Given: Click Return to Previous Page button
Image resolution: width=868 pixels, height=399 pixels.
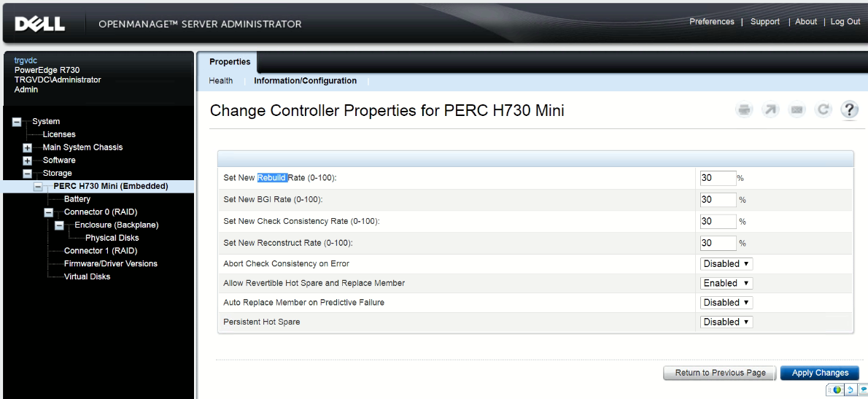Looking at the screenshot, I should [720, 373].
